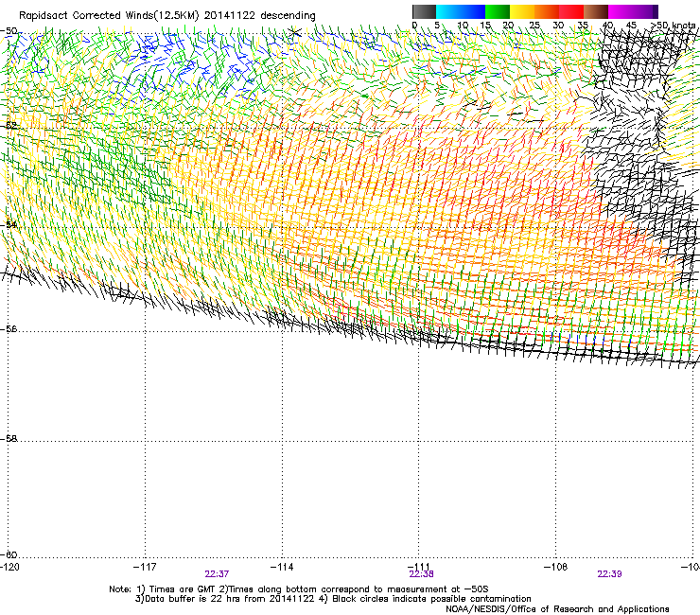
Task: Click the orange 25-30 knots color segment
Action: (547, 11)
